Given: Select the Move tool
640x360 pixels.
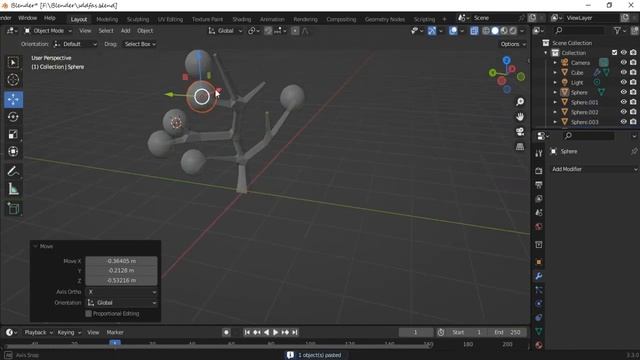Looking at the screenshot, I should coord(13,99).
